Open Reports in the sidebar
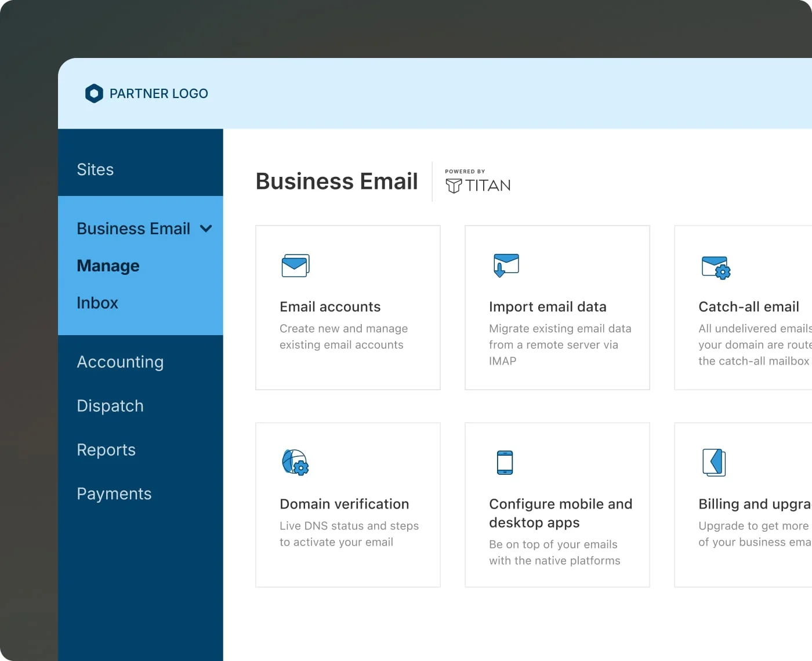The image size is (812, 661). 106,450
